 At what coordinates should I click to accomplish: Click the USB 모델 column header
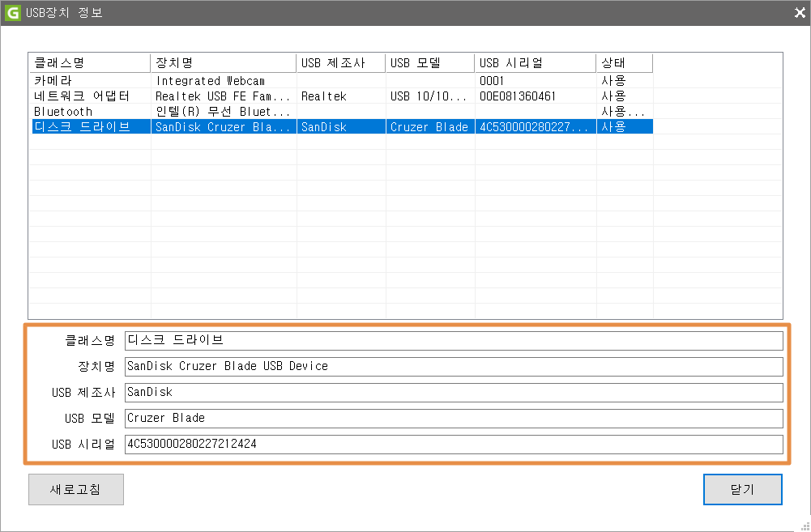click(x=429, y=63)
